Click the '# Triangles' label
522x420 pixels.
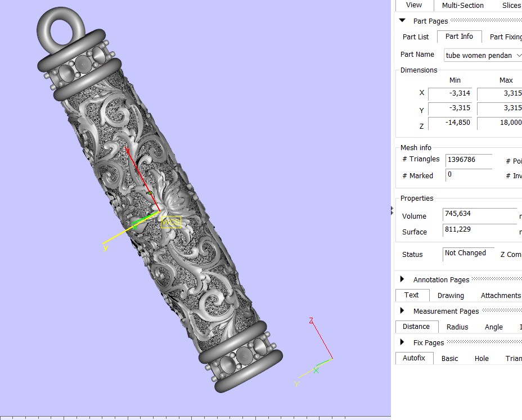[421, 159]
